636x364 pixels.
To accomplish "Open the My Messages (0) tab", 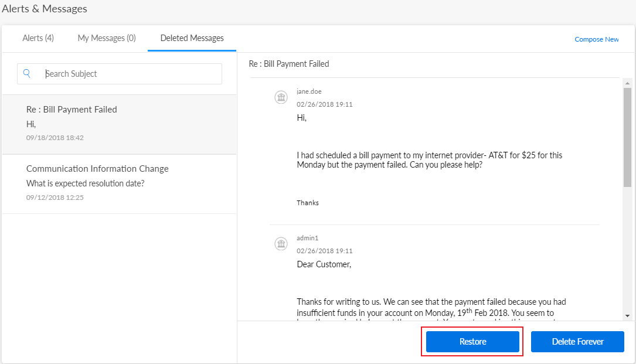I will [x=107, y=38].
